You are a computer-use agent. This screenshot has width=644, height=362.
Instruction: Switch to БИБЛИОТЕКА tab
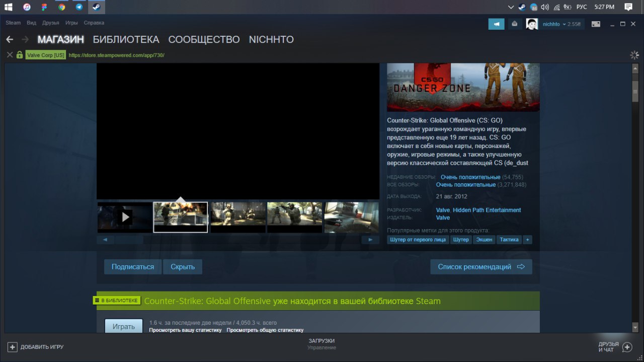coord(126,39)
